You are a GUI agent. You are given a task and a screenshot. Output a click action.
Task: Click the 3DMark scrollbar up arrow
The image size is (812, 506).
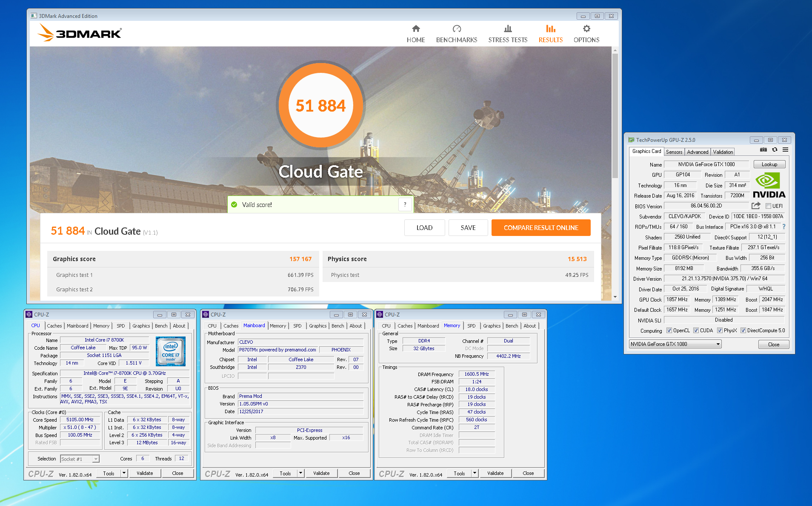615,50
